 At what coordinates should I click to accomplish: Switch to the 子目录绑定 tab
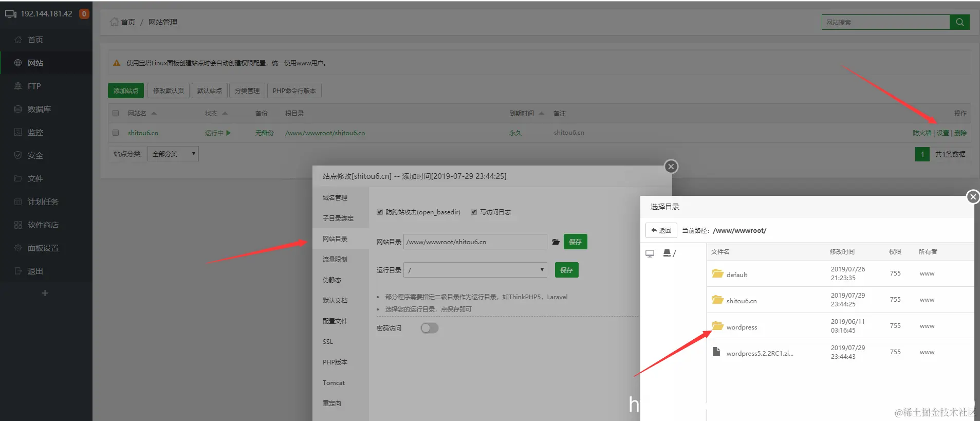pos(341,218)
